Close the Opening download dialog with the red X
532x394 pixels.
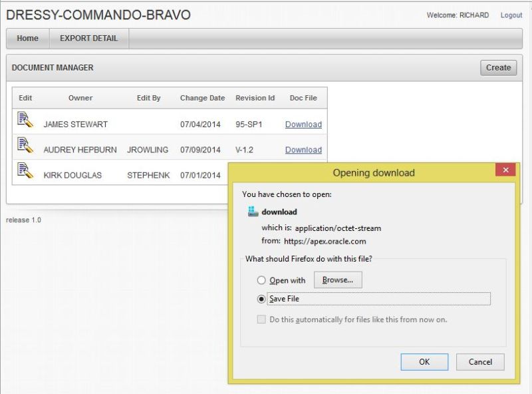[507, 170]
